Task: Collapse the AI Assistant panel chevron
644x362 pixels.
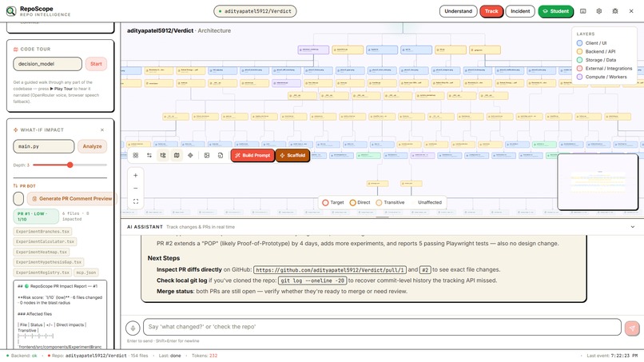Action: (x=633, y=227)
